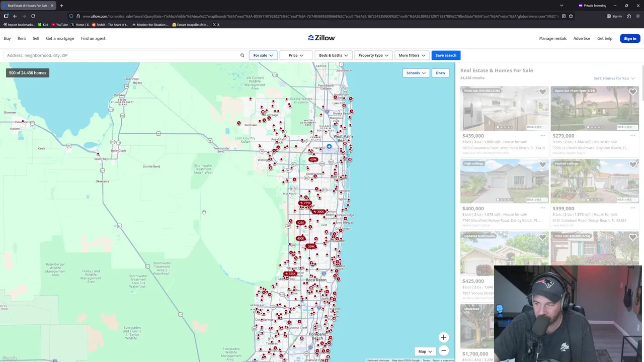Open the more options dots on $279,000 listing
This screenshot has width=644, height=362.
coord(632,135)
